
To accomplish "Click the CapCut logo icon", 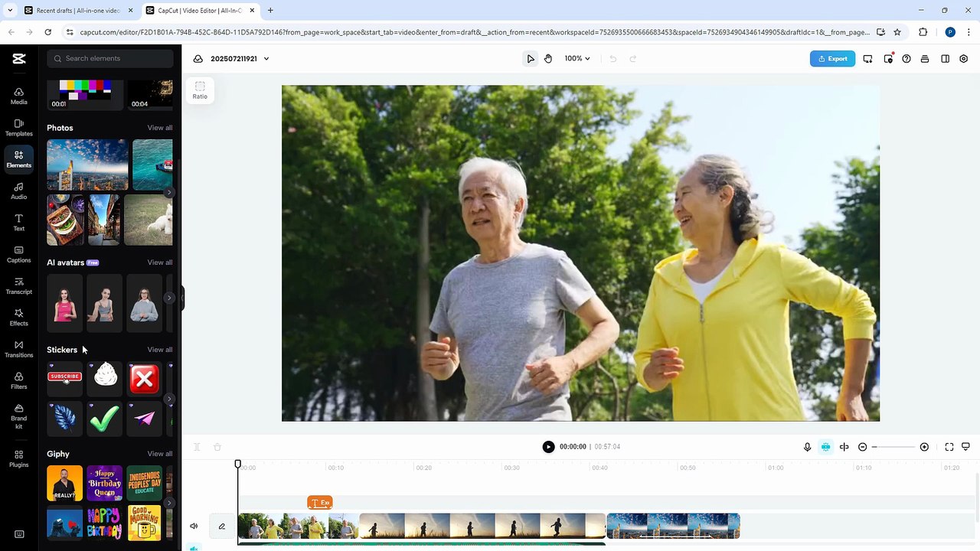I will click(x=19, y=59).
